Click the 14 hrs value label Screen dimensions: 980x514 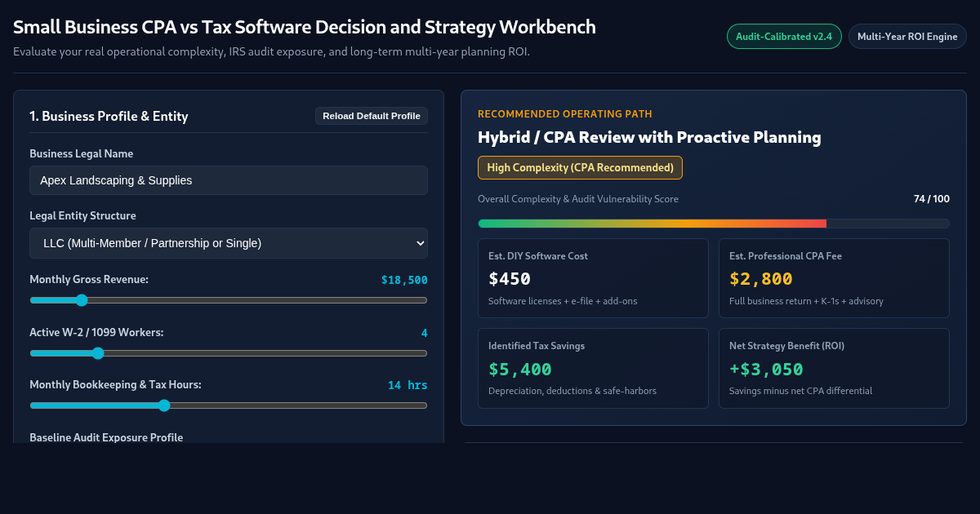pos(408,385)
